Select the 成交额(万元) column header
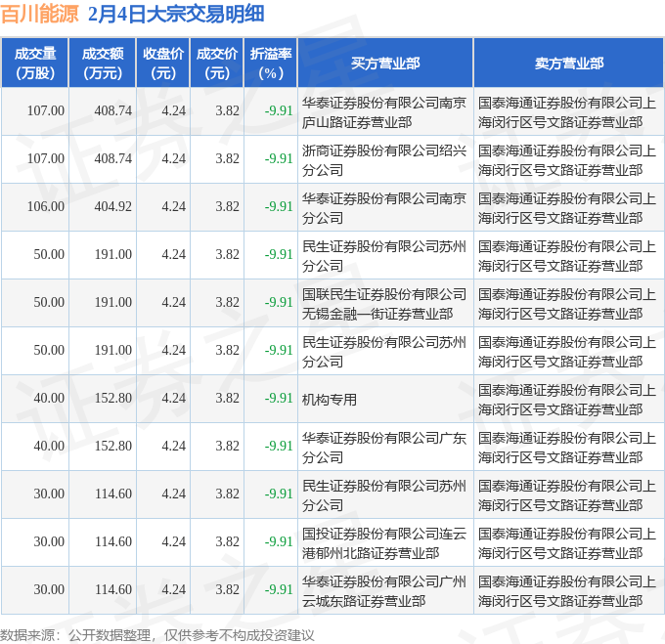The image size is (665, 644). pos(103,63)
